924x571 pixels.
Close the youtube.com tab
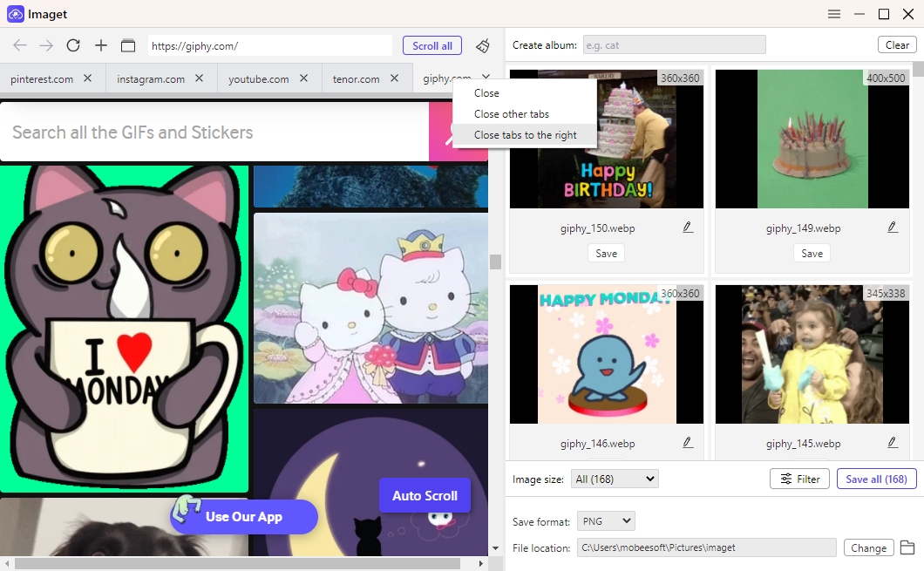coord(303,78)
